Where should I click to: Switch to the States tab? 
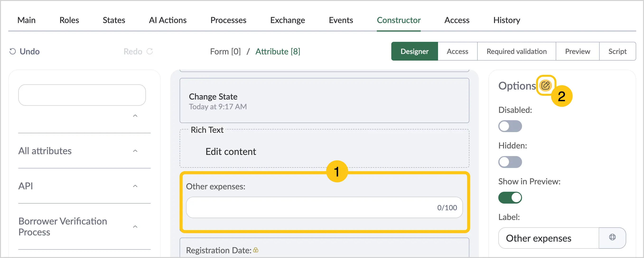tap(114, 20)
